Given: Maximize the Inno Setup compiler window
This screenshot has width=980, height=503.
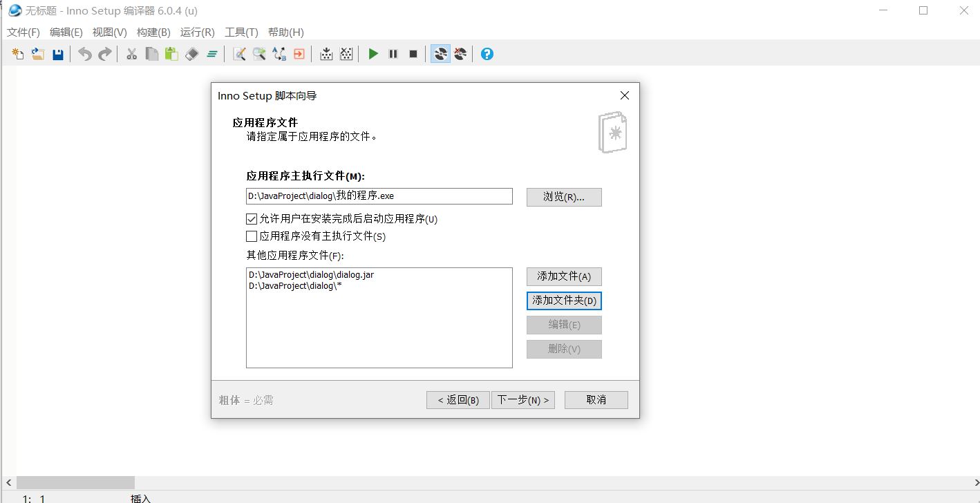Looking at the screenshot, I should (x=923, y=10).
